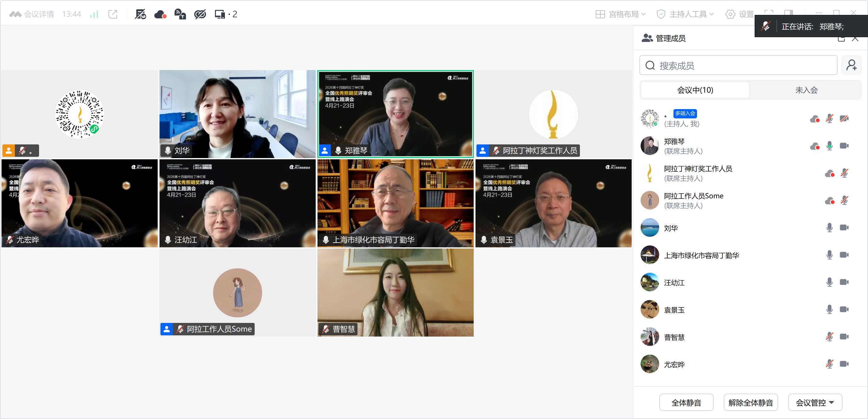
Task: Click the network signal strength bars icon
Action: (94, 14)
